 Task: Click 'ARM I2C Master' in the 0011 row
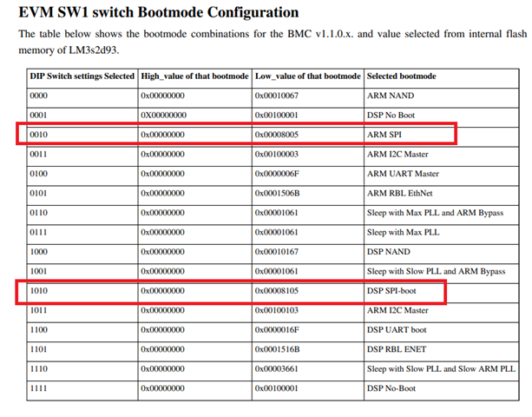tap(397, 154)
